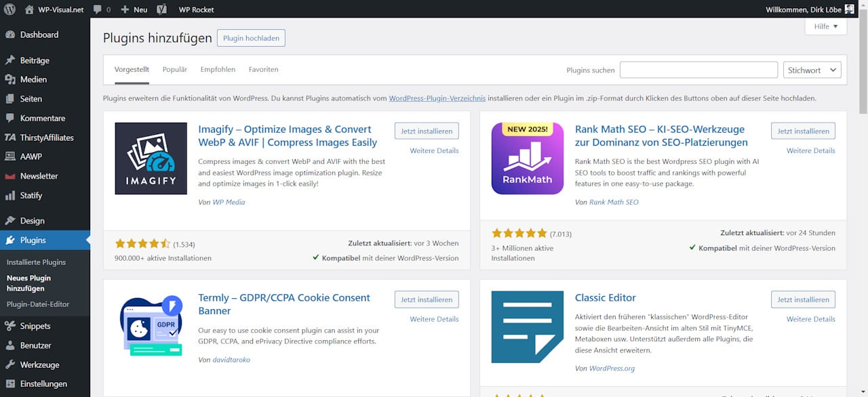Click the Werkzeuge wrench icon
This screenshot has width=868, height=397.
coord(10,364)
